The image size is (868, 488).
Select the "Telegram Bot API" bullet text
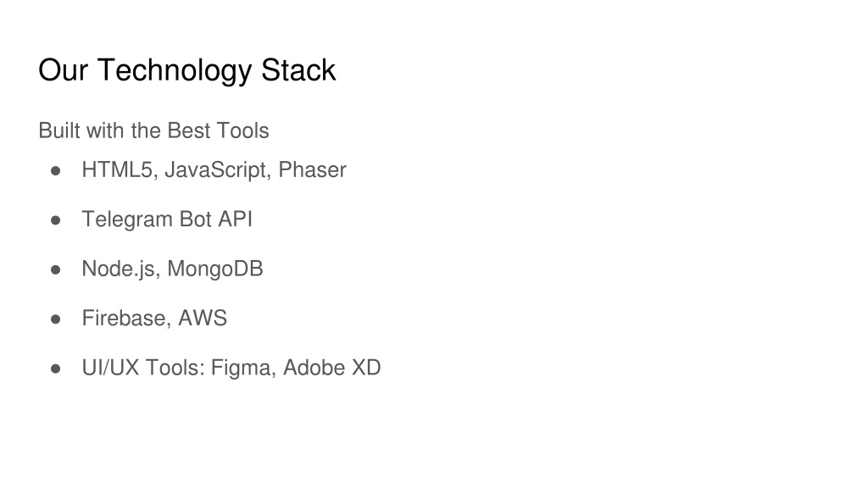167,219
